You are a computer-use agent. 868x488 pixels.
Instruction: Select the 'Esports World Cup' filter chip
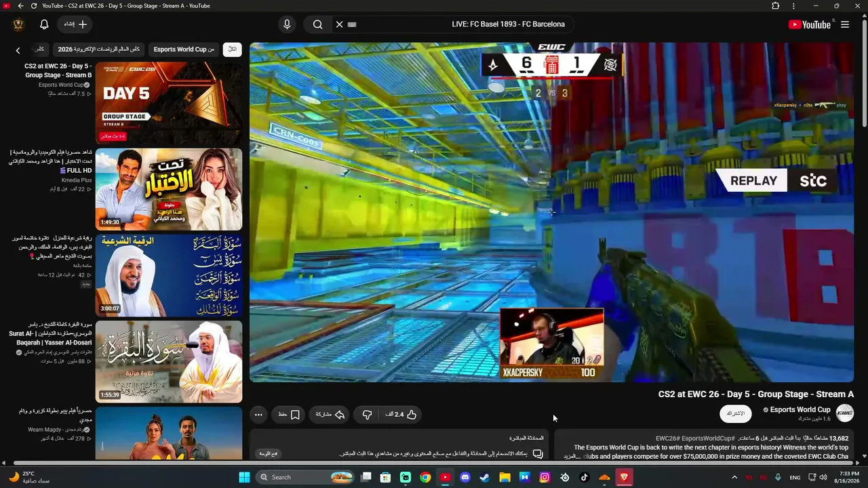(x=184, y=49)
